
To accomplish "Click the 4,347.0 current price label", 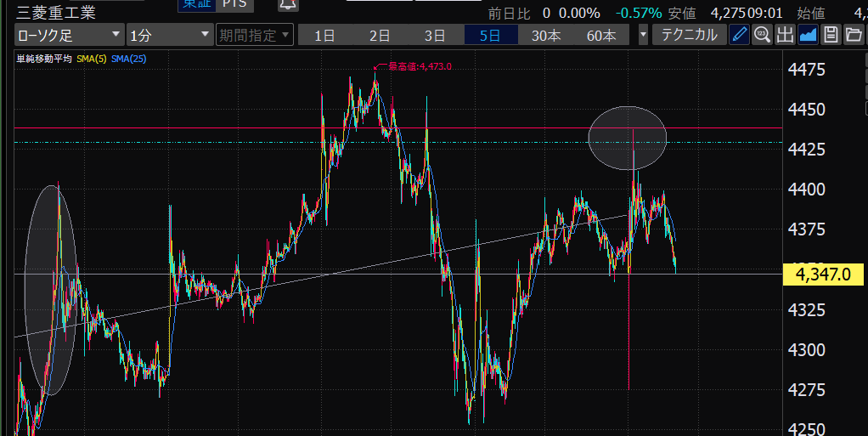I will (x=822, y=275).
